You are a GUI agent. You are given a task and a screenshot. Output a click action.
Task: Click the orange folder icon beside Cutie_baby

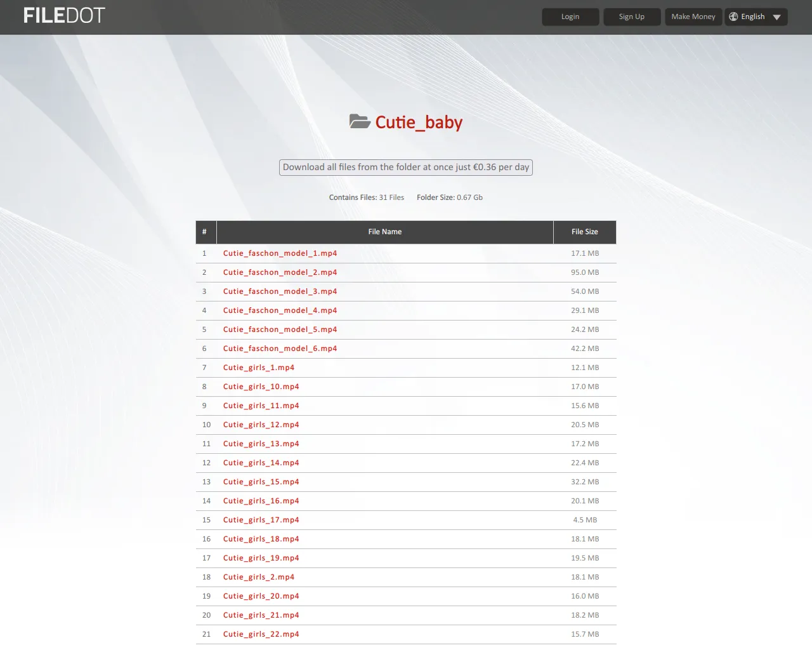[360, 121]
